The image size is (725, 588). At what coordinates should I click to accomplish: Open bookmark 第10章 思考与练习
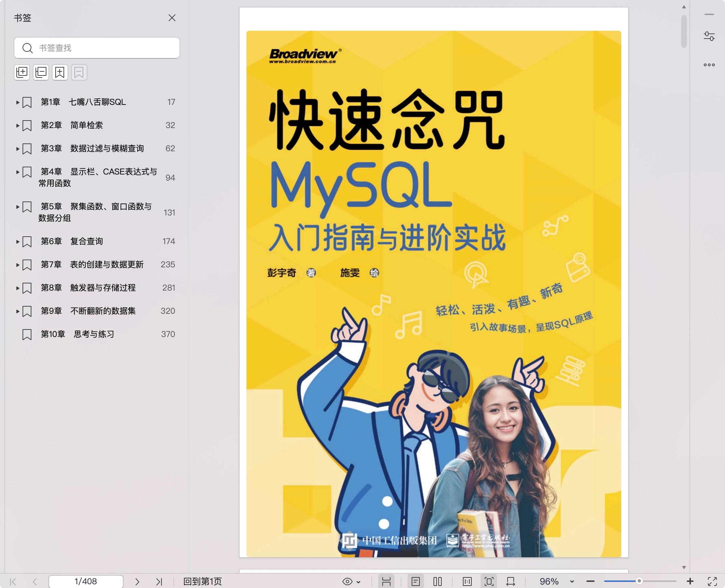click(77, 334)
